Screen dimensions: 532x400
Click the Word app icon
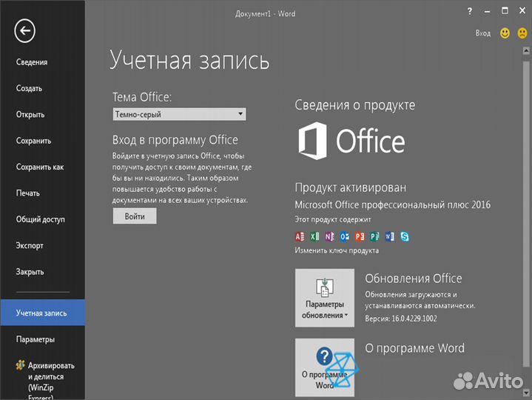pos(389,236)
